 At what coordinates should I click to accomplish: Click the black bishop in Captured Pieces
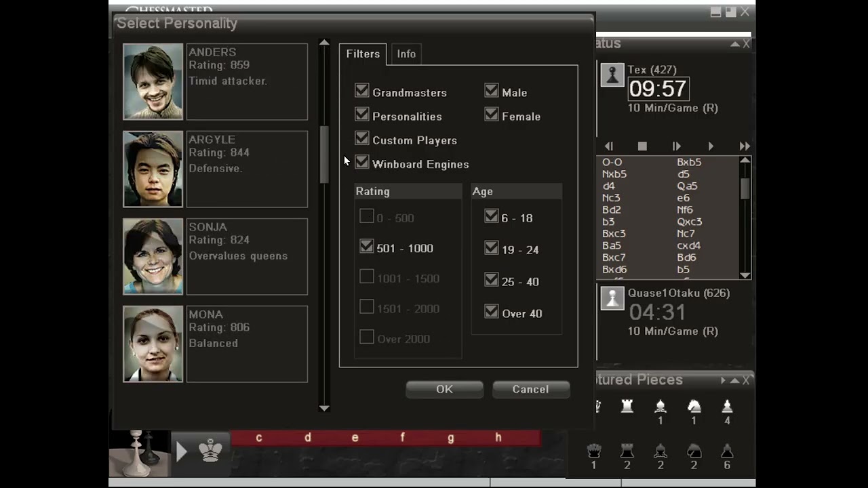click(660, 451)
